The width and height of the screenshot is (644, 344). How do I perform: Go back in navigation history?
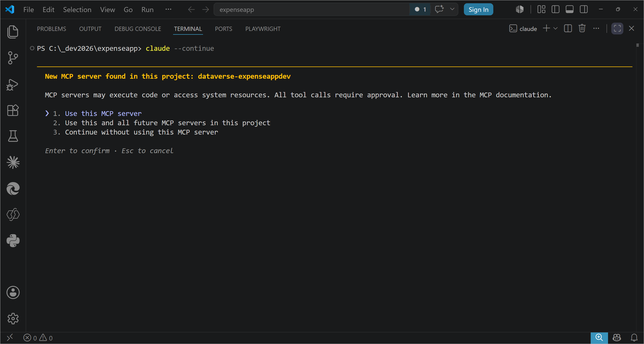(x=191, y=10)
